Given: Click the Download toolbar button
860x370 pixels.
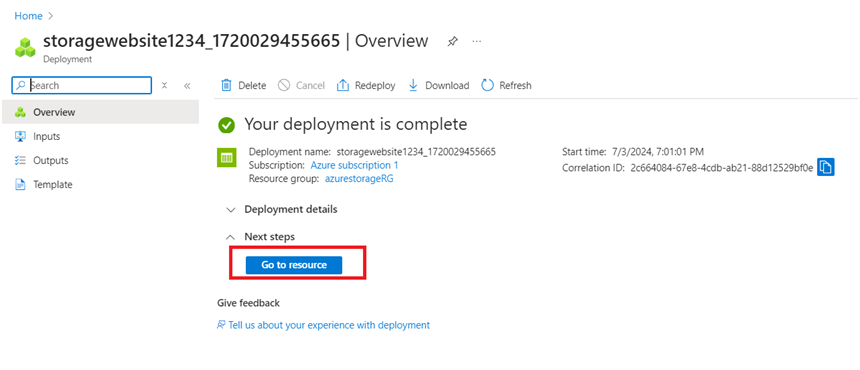Looking at the screenshot, I should (439, 85).
